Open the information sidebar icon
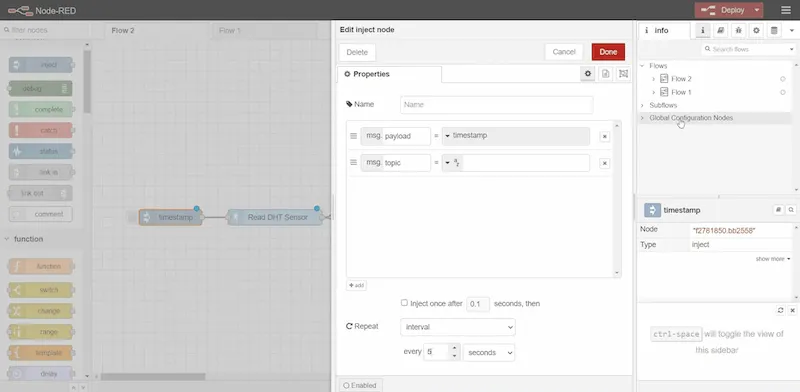Viewport: 800px width, 392px height. tap(703, 31)
